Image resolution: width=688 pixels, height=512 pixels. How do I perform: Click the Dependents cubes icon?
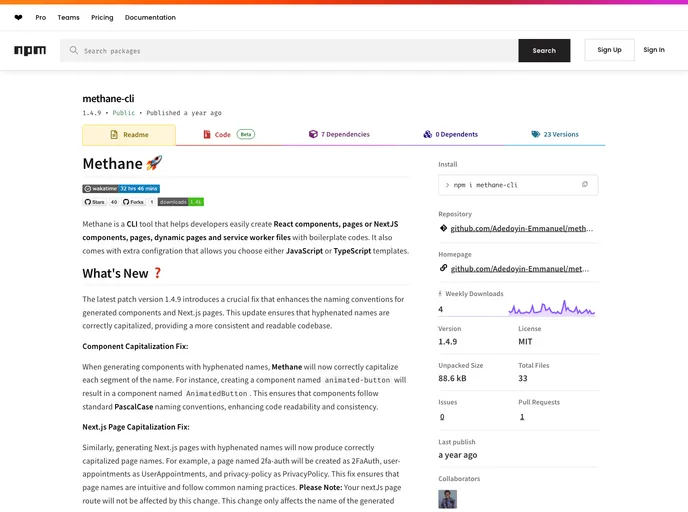click(427, 134)
